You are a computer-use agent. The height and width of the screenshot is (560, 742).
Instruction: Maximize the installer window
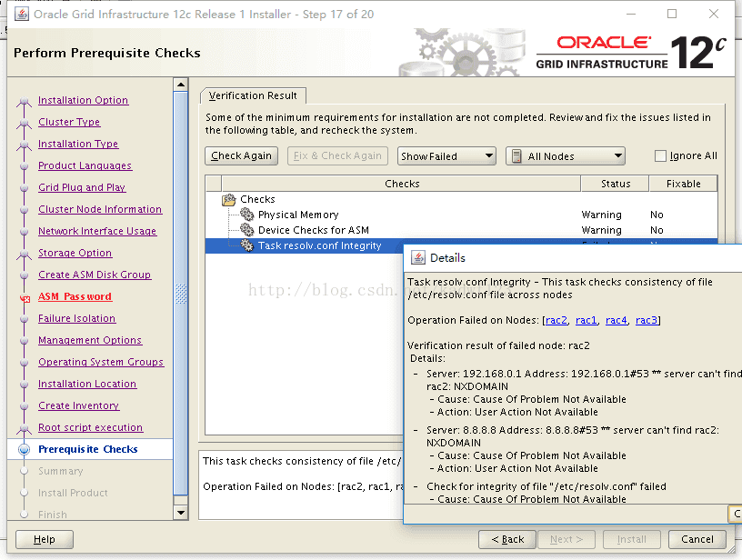pyautogui.click(x=672, y=14)
